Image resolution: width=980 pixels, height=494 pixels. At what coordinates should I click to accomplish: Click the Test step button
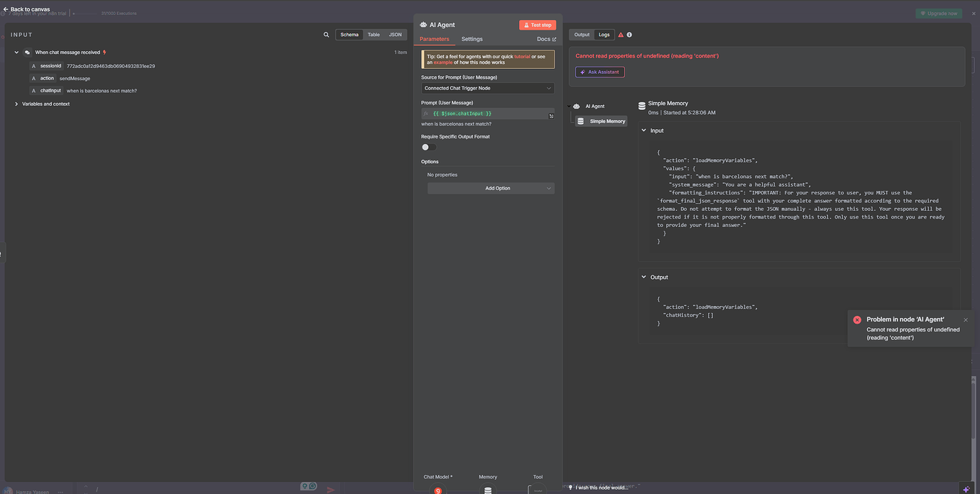[x=538, y=25]
